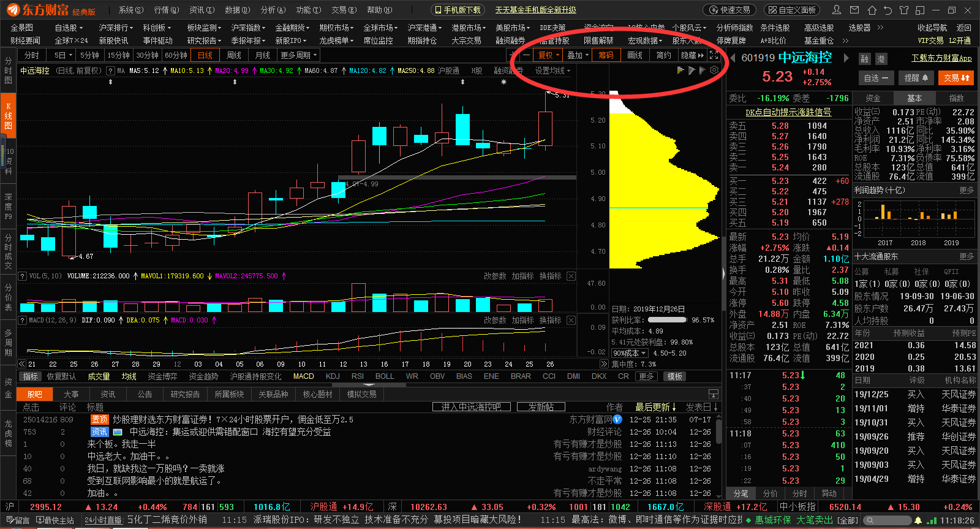Toggle 筹码 chip distribution display
Screen dimensions: 980x529
(606, 55)
